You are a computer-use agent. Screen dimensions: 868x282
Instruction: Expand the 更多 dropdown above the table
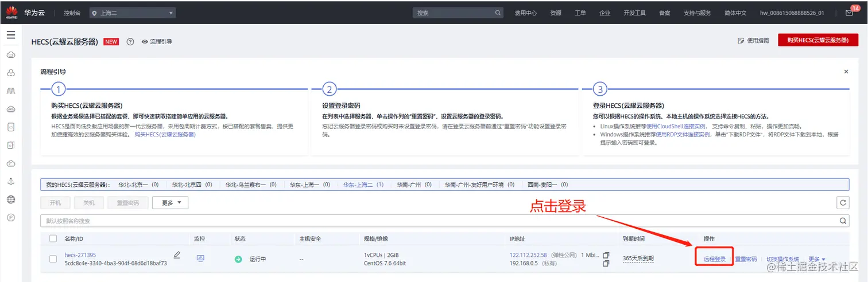pyautogui.click(x=170, y=203)
